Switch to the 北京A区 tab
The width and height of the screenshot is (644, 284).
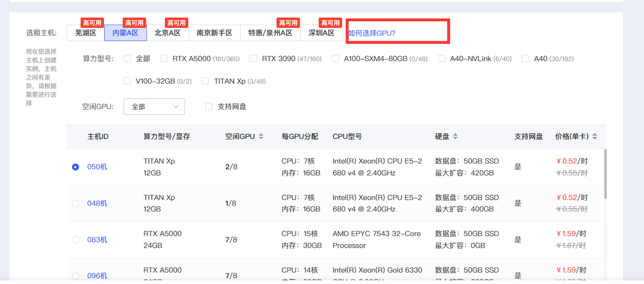coord(168,33)
